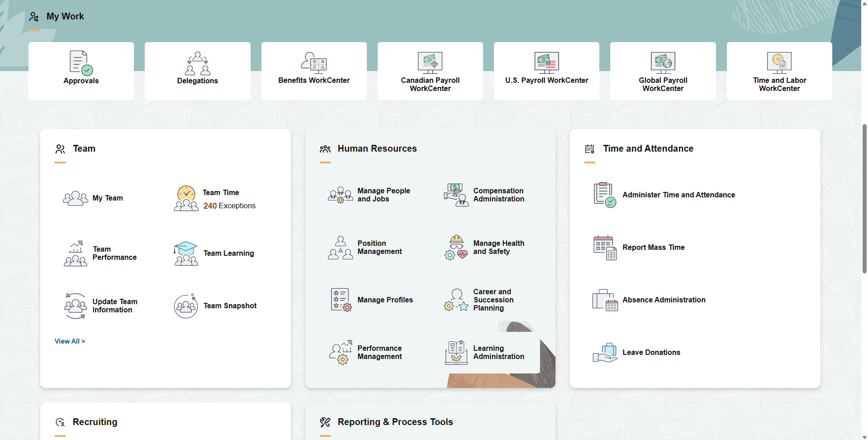Open the Time and Labor WorkCenter
The height and width of the screenshot is (440, 868).
779,71
